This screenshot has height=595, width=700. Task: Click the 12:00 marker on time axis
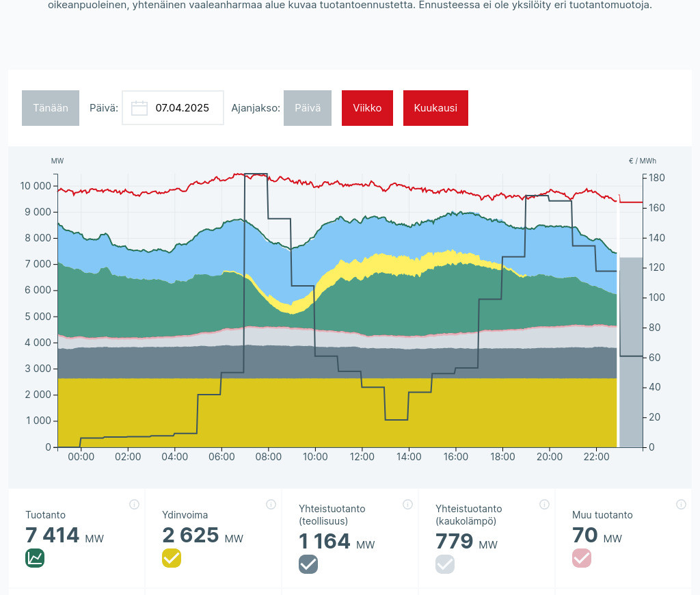tap(362, 457)
